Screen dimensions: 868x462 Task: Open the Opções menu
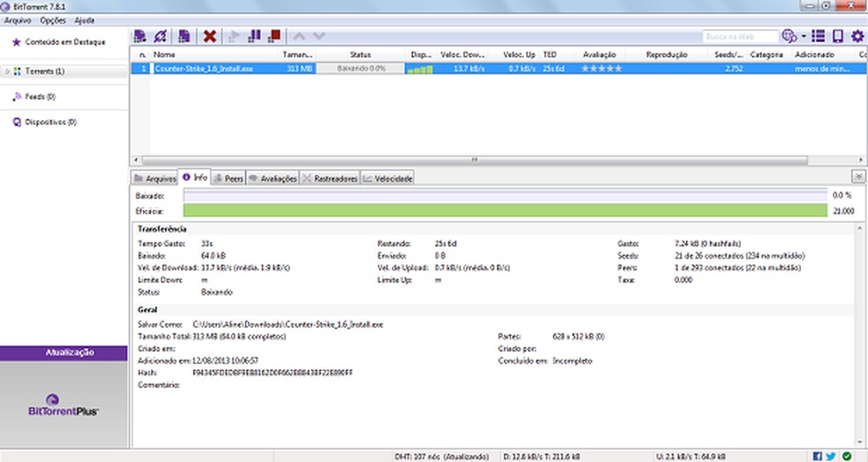53,20
